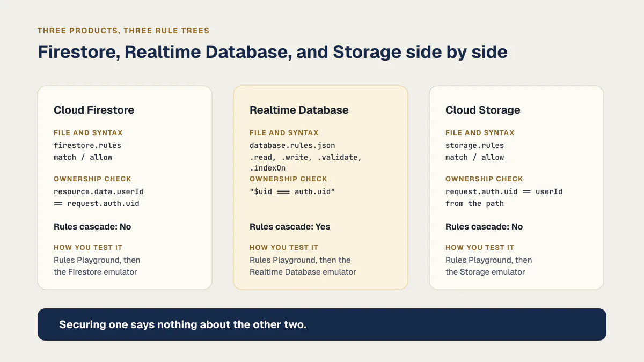The width and height of the screenshot is (644, 362).
Task: Select 'Rules cascade: No' in Cloud Firestore card
Action: coord(92,226)
